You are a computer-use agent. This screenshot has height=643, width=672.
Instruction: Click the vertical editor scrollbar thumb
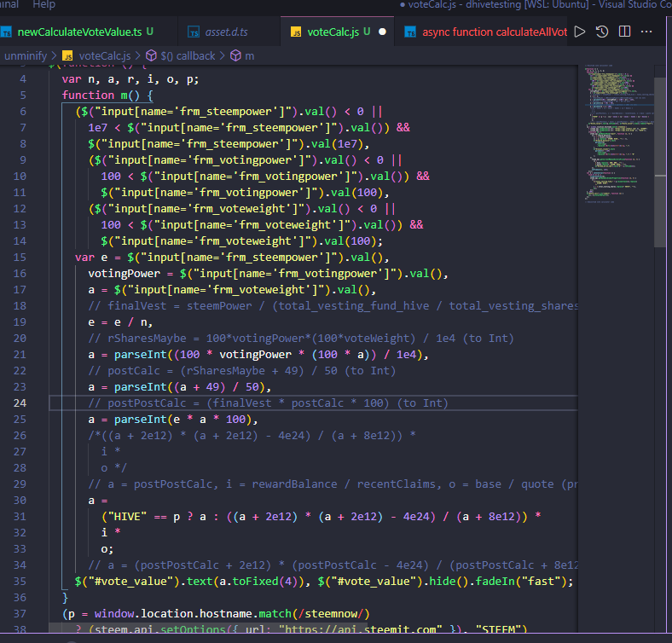(660, 163)
